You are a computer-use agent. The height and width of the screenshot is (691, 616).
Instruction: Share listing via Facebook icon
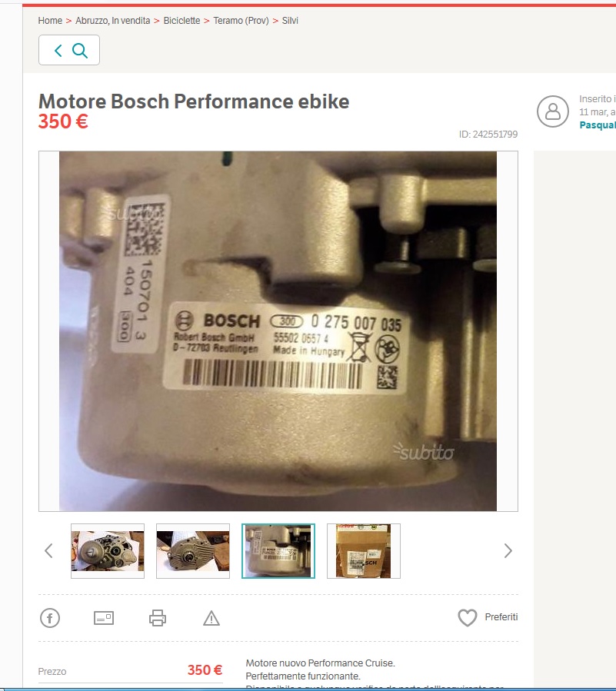pos(50,618)
